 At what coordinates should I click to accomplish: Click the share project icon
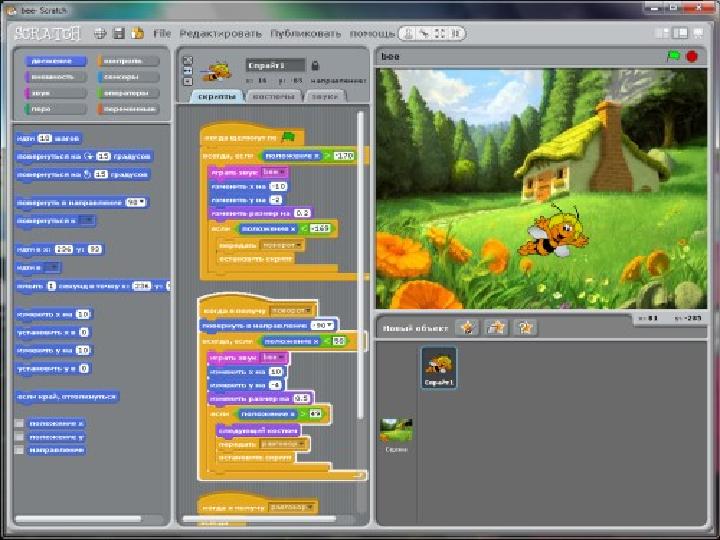point(137,33)
